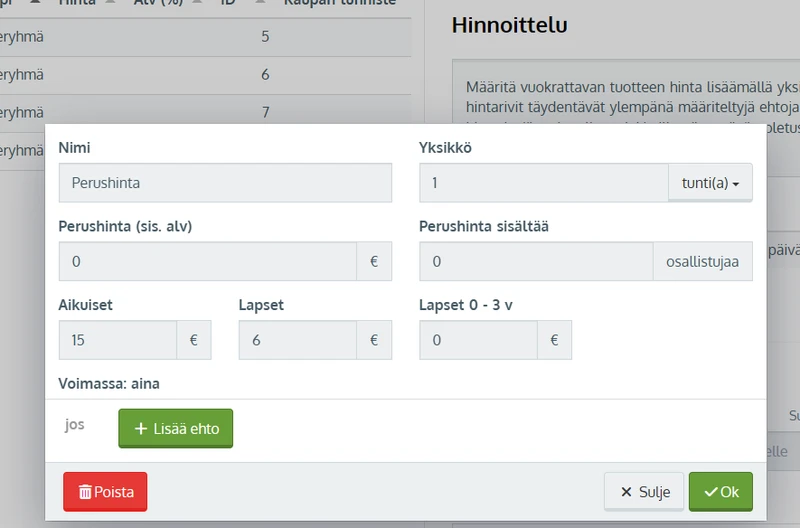Click the Lapset 0 - 3 v price field

tap(479, 340)
